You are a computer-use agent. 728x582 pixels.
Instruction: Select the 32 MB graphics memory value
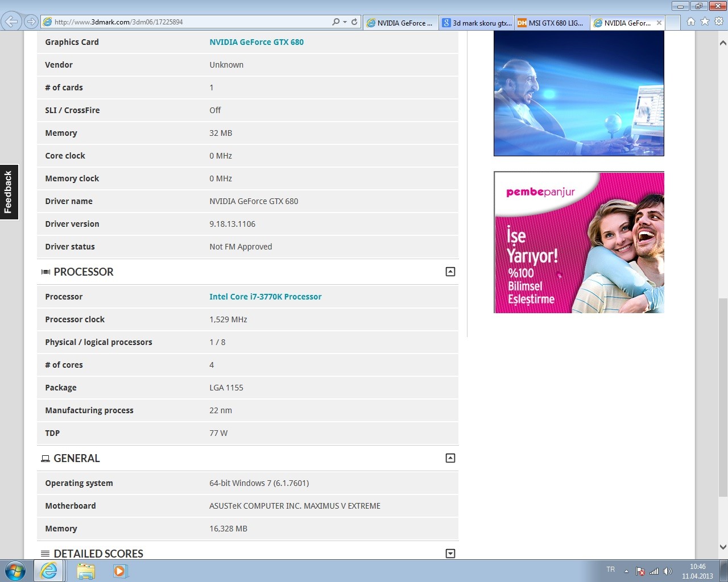(x=221, y=133)
